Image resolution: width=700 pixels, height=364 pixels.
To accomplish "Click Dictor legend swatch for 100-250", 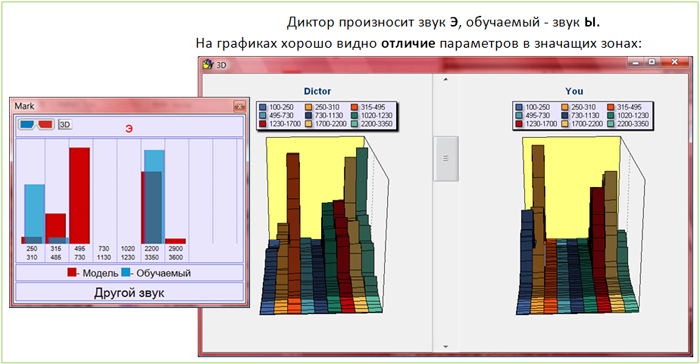I will coord(263,107).
